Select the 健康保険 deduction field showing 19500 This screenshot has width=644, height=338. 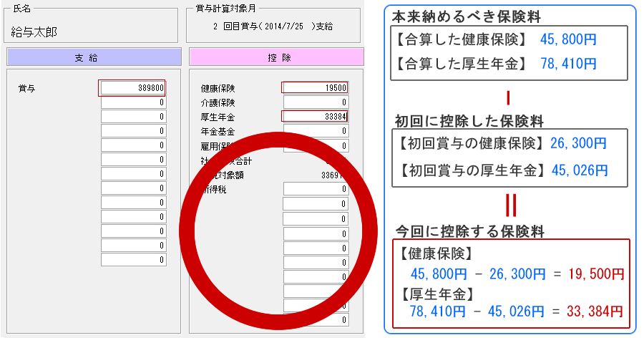click(x=316, y=88)
